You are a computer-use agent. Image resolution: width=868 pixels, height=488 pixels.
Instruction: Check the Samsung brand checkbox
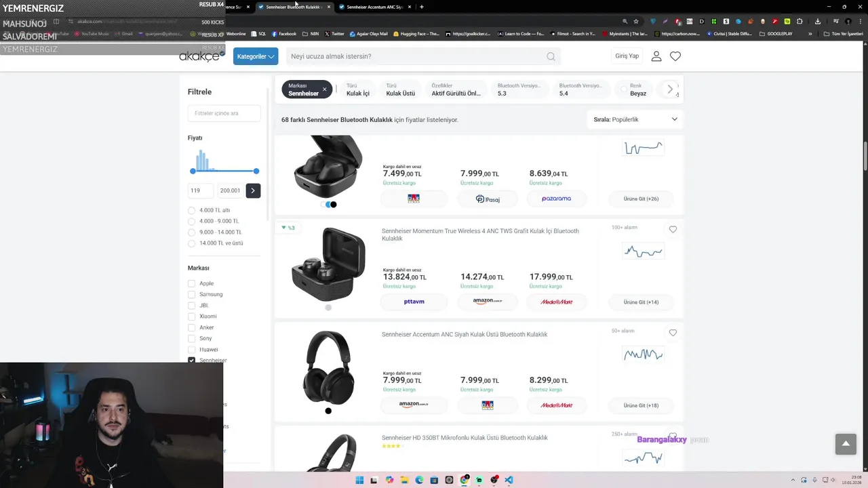[191, 294]
